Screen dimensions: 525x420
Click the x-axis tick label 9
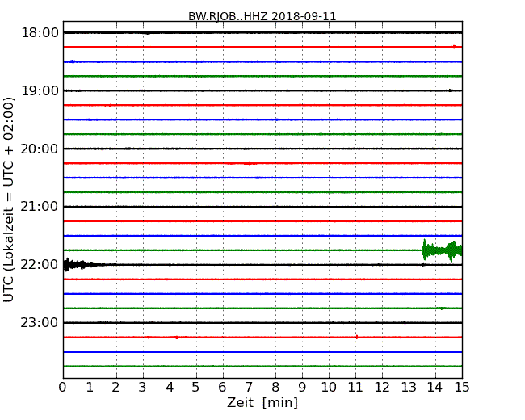(x=302, y=387)
